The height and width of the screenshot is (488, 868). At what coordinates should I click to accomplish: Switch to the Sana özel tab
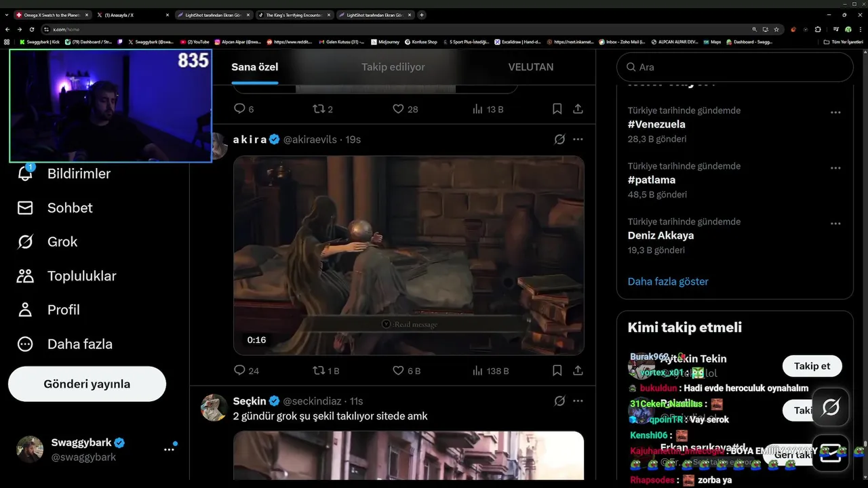(x=255, y=67)
